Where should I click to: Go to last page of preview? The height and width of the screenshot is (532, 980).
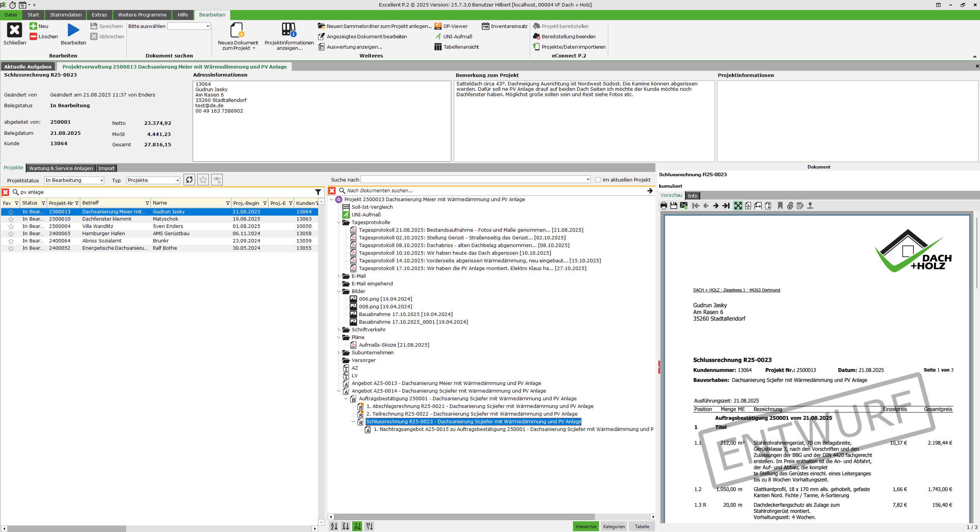(x=726, y=206)
